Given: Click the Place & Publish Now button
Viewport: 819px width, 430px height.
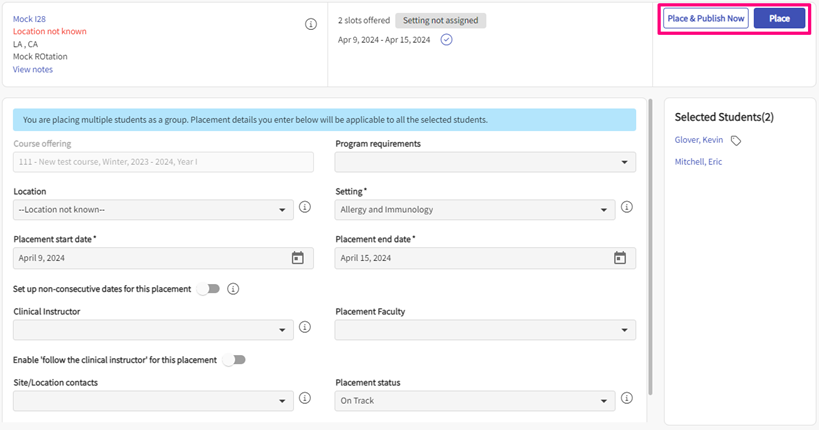Looking at the screenshot, I should [x=706, y=19].
